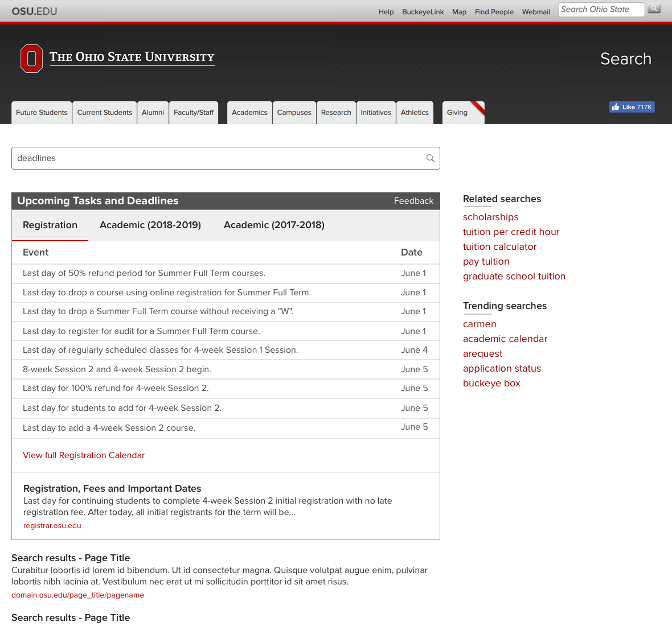Viewport: 672px width, 626px height.
Task: Click the magnifier icon in deadlines search box
Action: click(431, 158)
